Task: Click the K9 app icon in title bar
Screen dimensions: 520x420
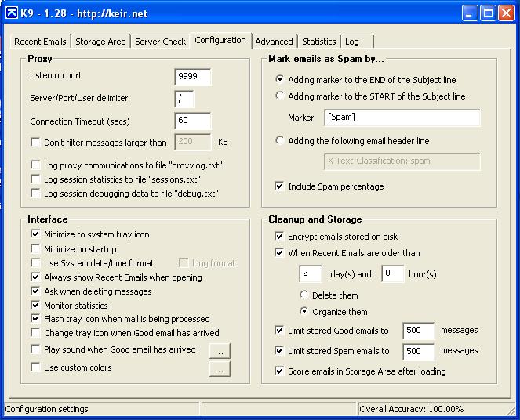Action: click(12, 13)
